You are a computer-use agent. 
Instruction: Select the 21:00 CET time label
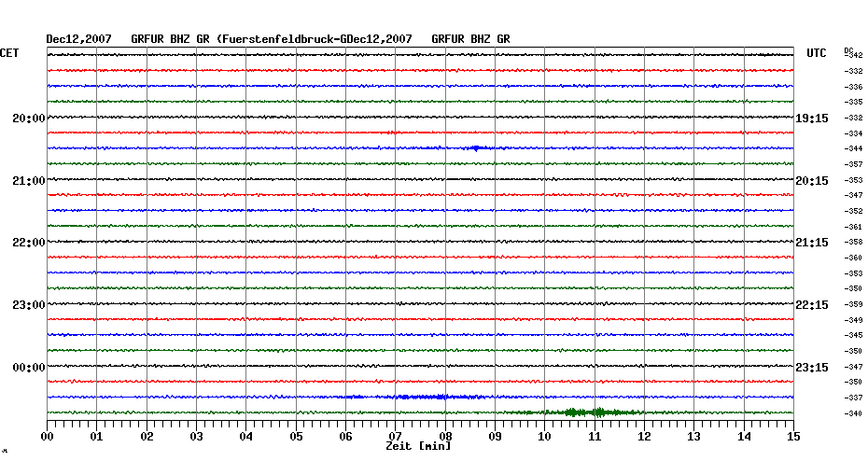coord(29,181)
